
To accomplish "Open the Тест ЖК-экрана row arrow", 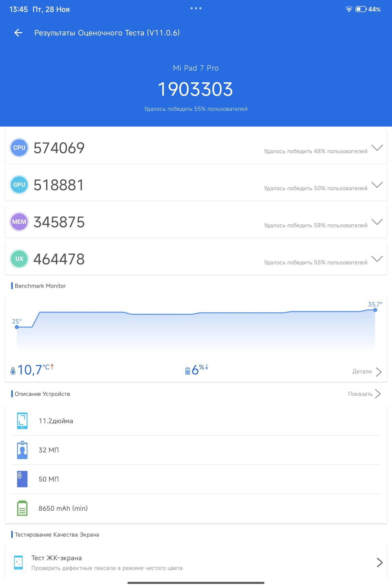I will (x=380, y=563).
